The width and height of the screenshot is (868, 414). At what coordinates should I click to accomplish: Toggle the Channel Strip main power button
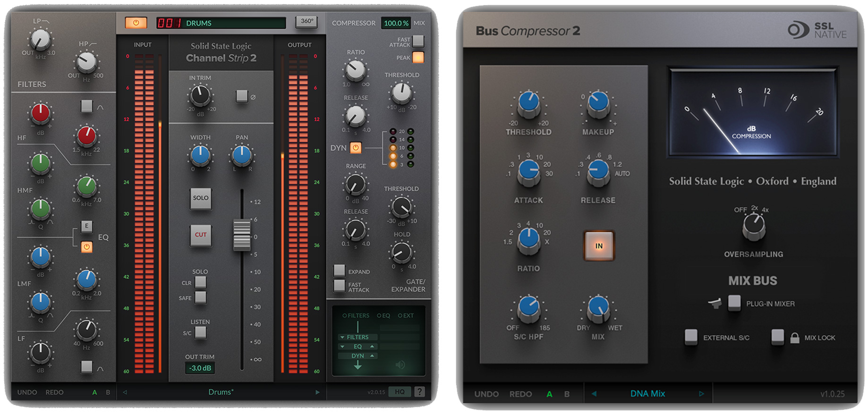136,23
